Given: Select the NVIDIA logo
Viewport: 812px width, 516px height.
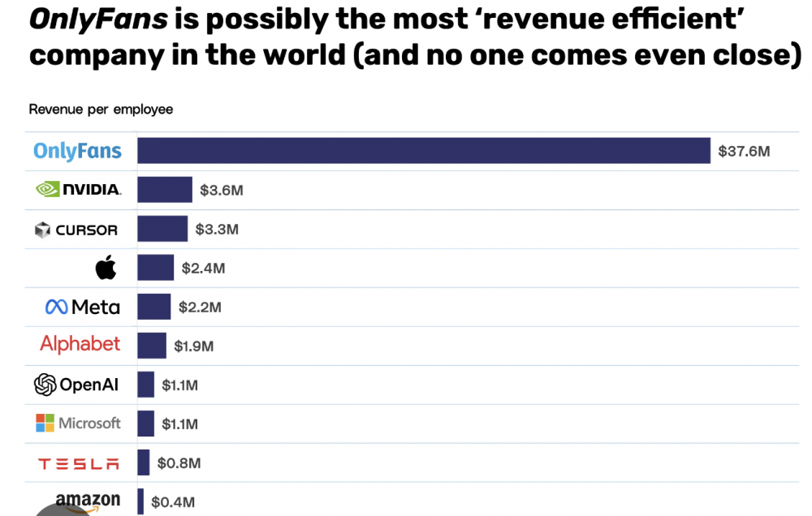Looking at the screenshot, I should click(79, 190).
